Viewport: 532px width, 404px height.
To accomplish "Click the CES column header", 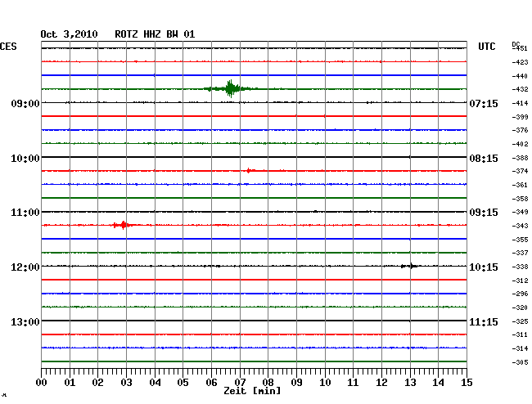I will pos(8,47).
